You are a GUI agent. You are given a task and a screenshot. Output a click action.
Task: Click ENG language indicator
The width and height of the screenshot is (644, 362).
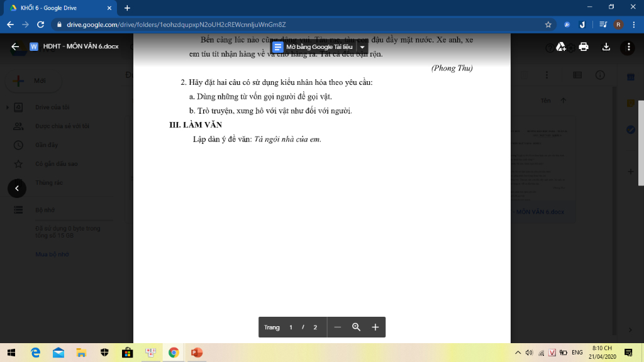[x=577, y=353]
